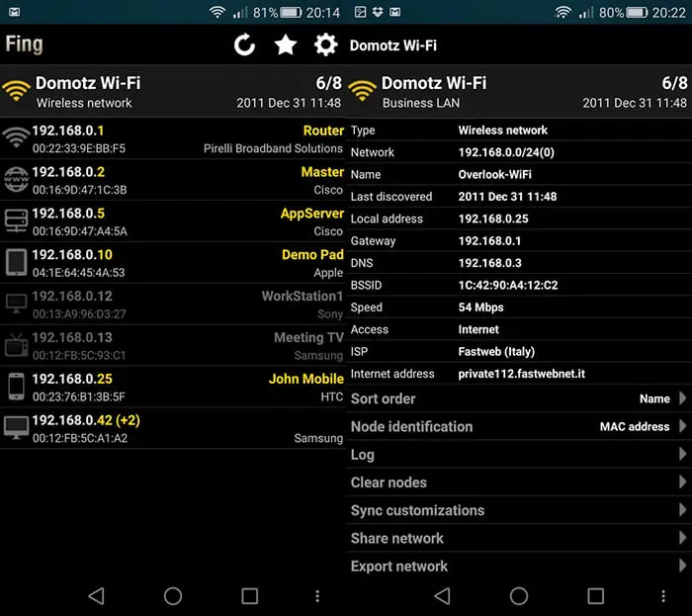Open favorites with the star icon
Screen dimensions: 692x616
coord(286,44)
